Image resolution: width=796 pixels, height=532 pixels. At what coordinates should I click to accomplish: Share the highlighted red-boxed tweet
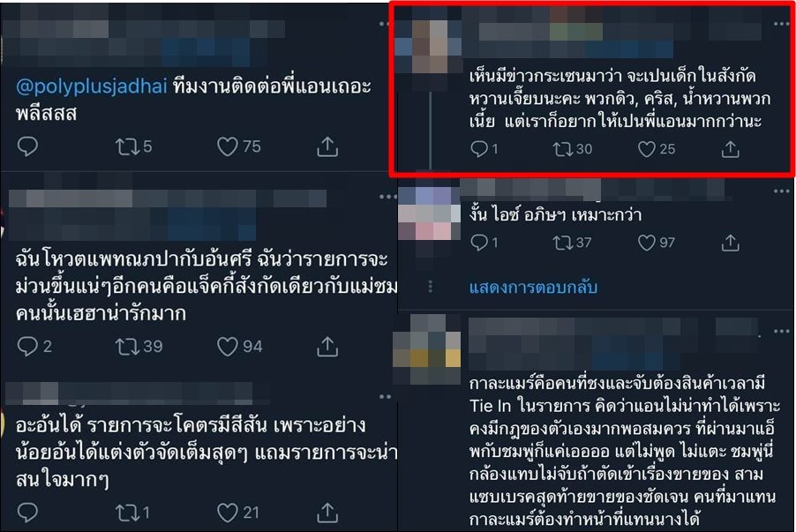point(731,149)
